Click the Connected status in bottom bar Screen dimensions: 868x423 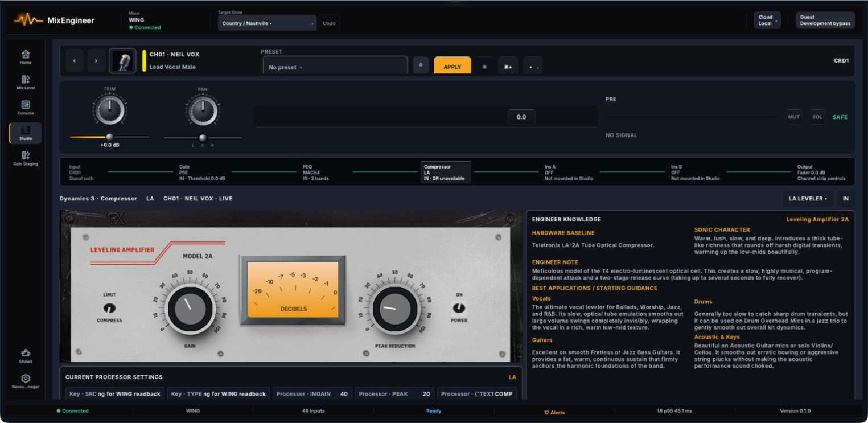pos(73,411)
